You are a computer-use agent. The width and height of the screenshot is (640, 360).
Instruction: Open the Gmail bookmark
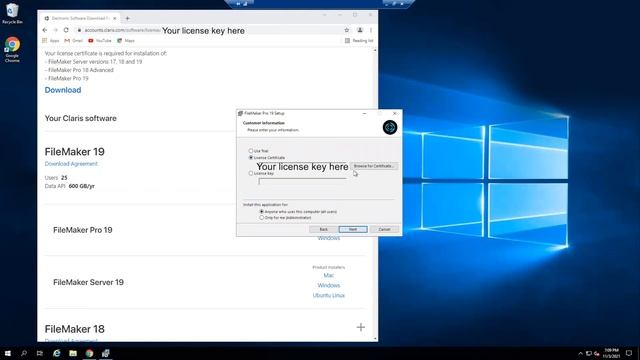point(73,41)
